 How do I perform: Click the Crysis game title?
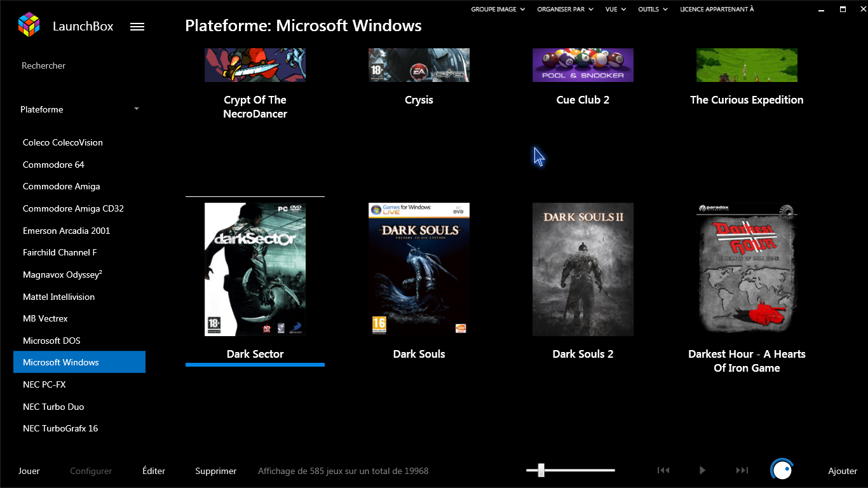(419, 100)
